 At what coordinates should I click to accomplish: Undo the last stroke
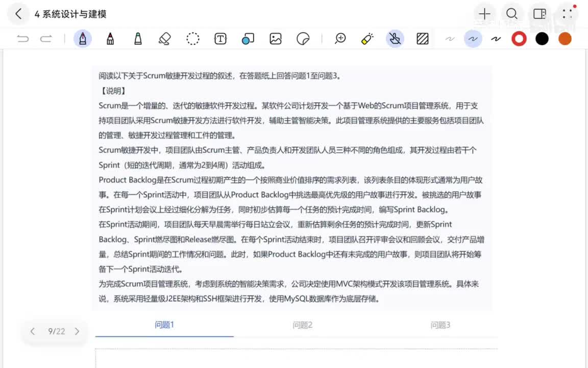point(23,39)
